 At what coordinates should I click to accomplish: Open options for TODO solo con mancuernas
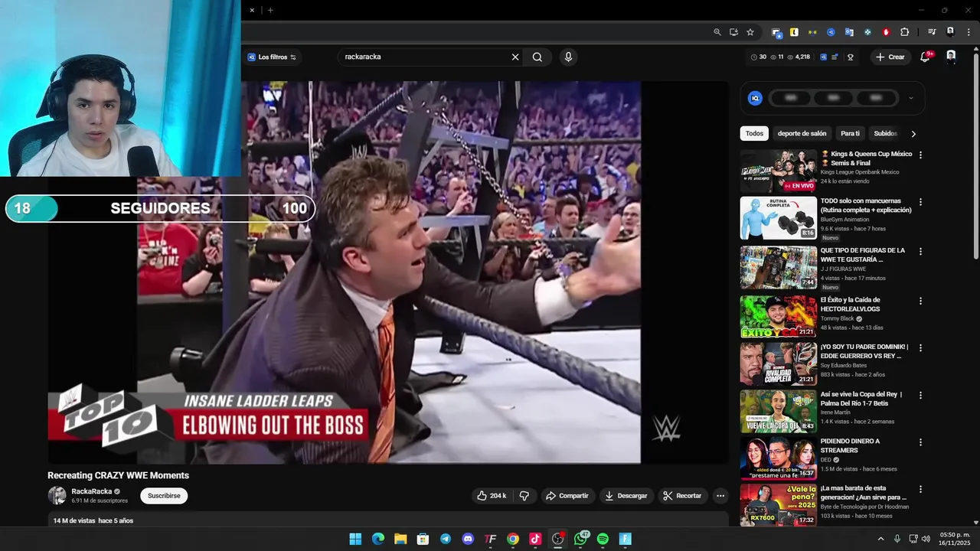coord(920,202)
